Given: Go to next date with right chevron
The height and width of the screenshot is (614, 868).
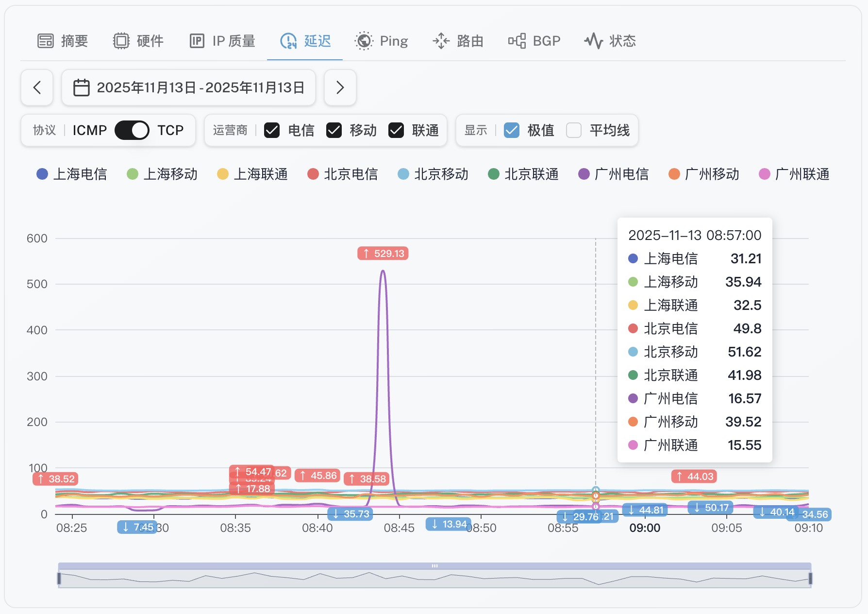Looking at the screenshot, I should (x=340, y=88).
